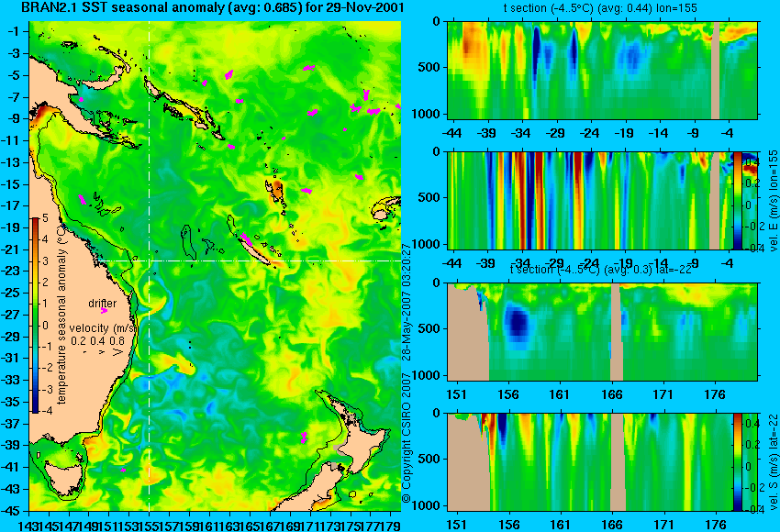Click the '28-May-2007 03:20:27' timestamp text
This screenshot has height=532, width=780.
[x=407, y=302]
